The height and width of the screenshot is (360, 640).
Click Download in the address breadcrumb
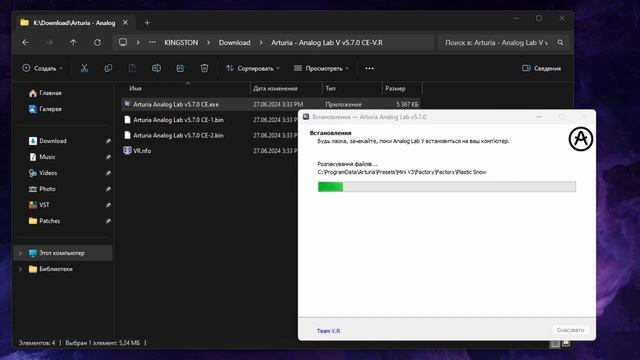[x=234, y=42]
